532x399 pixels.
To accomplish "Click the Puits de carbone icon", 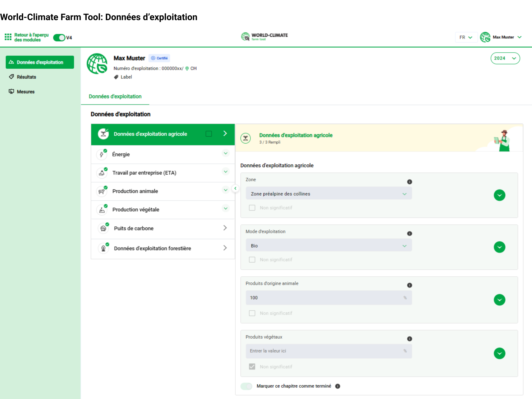I will [103, 228].
